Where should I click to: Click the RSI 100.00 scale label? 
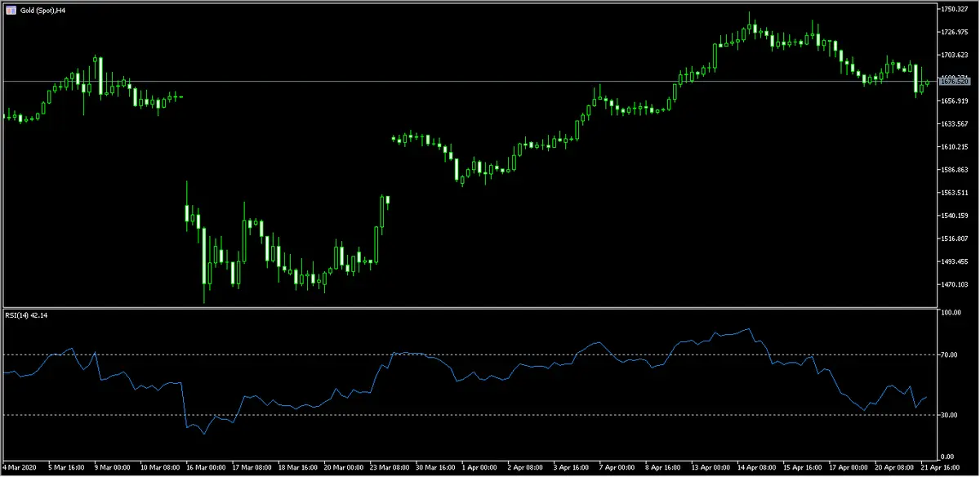(951, 314)
